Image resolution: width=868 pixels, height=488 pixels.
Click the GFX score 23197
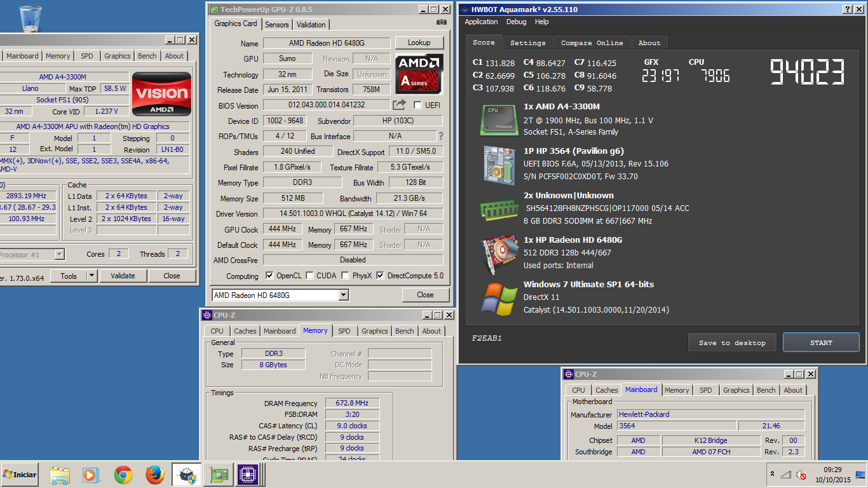pyautogui.click(x=660, y=76)
